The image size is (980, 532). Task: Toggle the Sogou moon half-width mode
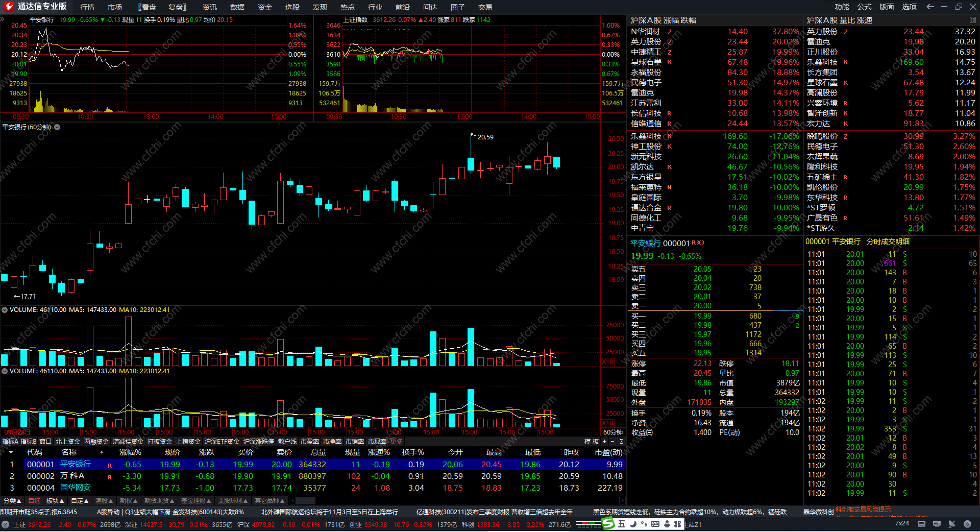pyautogui.click(x=633, y=524)
